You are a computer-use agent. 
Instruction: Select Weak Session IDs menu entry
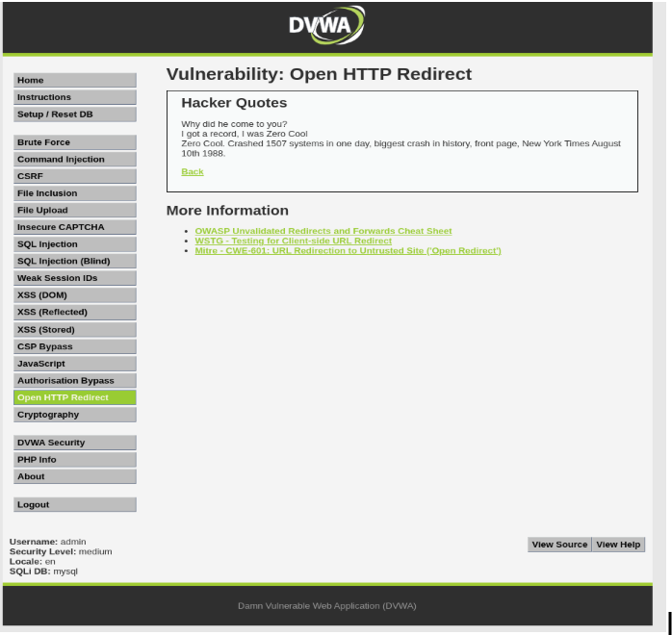pyautogui.click(x=74, y=278)
